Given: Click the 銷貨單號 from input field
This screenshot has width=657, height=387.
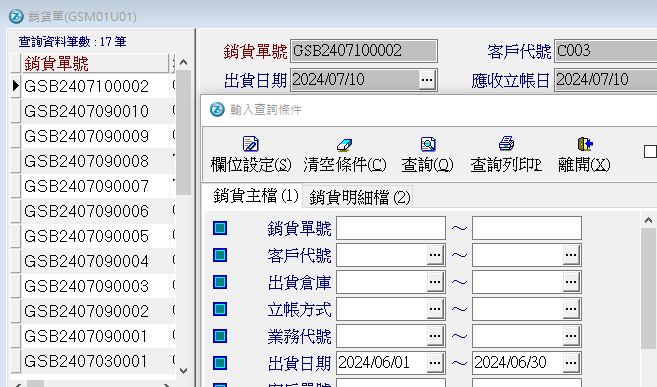Looking at the screenshot, I should point(391,228).
